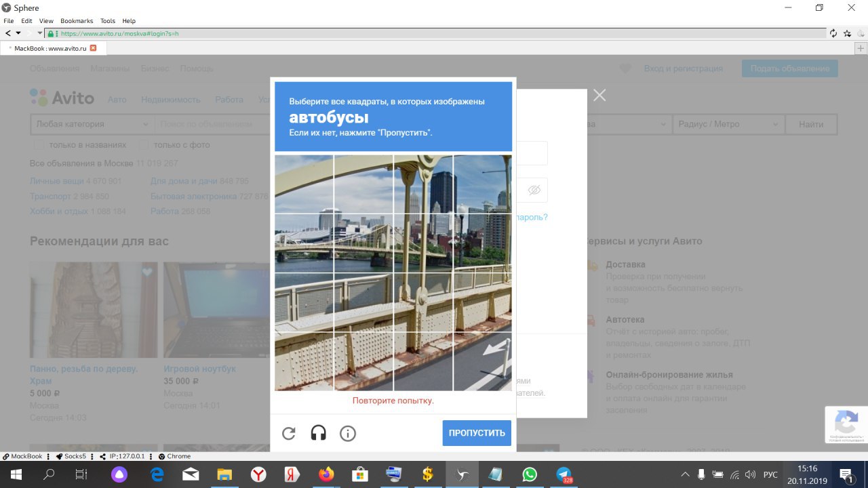The width and height of the screenshot is (868, 488).
Task: Reload the captcha challenge with the refresh icon
Action: (289, 434)
